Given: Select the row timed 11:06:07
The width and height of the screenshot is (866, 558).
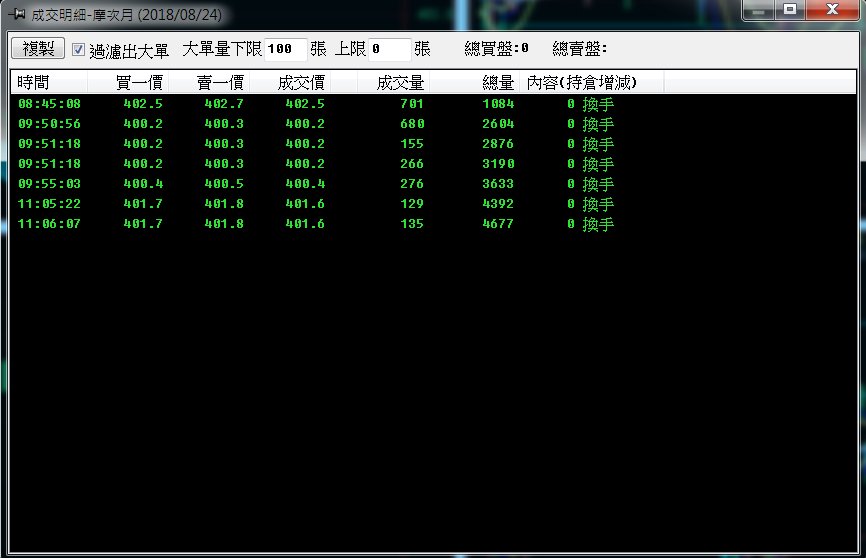Looking at the screenshot, I should tap(433, 224).
